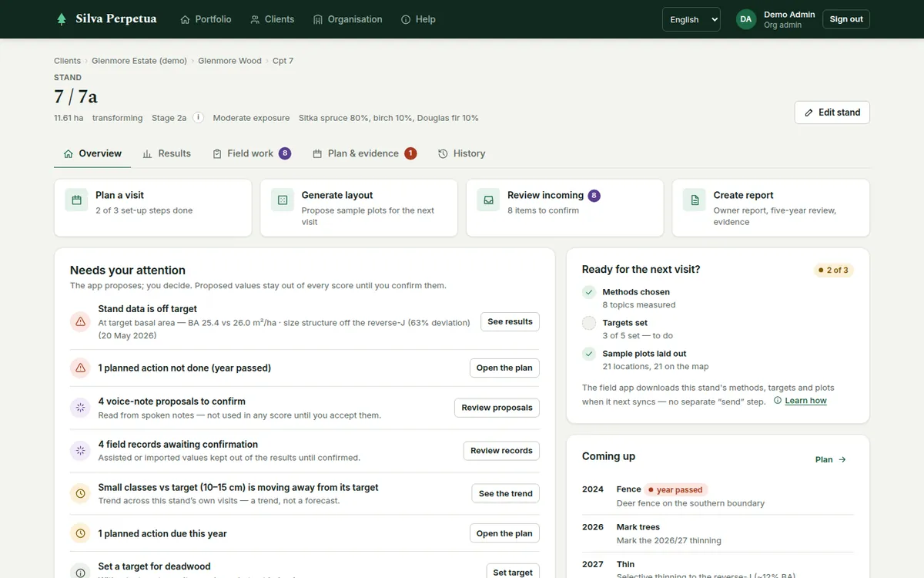The image size is (924, 578).
Task: Click clock icon beside planned action due this year
Action: [80, 533]
